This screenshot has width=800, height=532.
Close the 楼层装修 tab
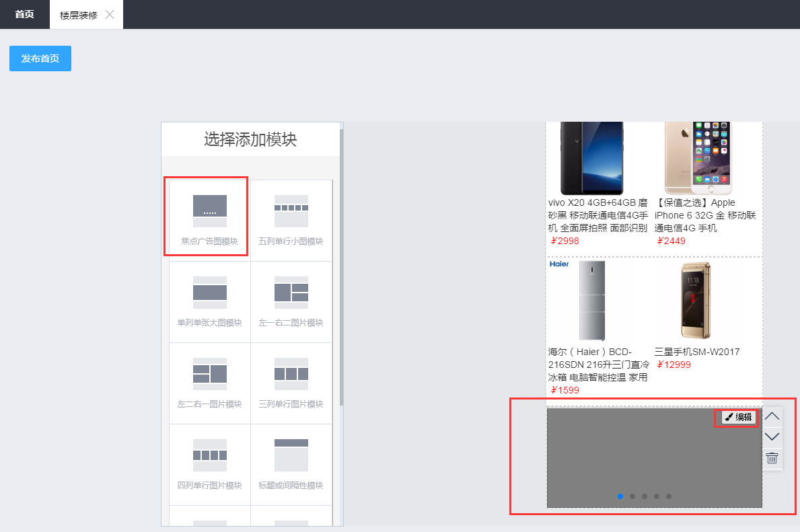point(110,15)
